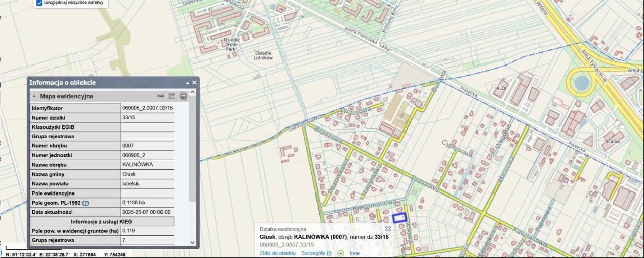Image resolution: width=644 pixels, height=258 pixels.
Task: Click 'Mapa ewidencyjna' section title
Action: 66,96
